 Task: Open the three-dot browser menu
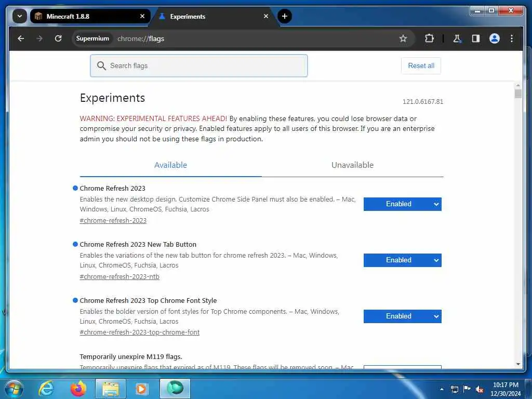(x=512, y=38)
